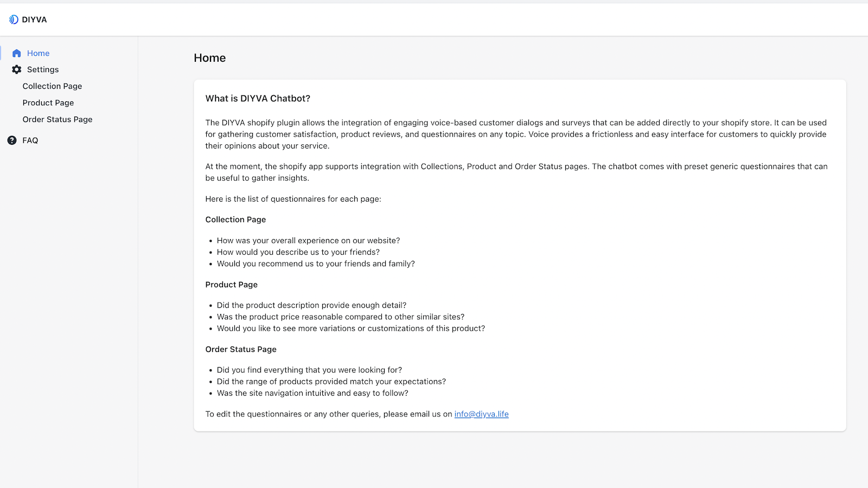Screen dimensions: 868x488
Task: Click 'Did the range of products provided' question
Action: pyautogui.click(x=331, y=382)
